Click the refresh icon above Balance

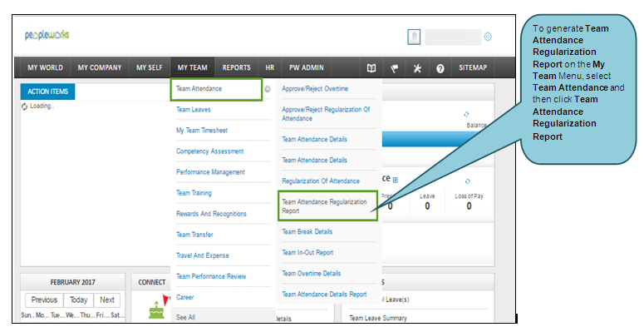pyautogui.click(x=466, y=114)
